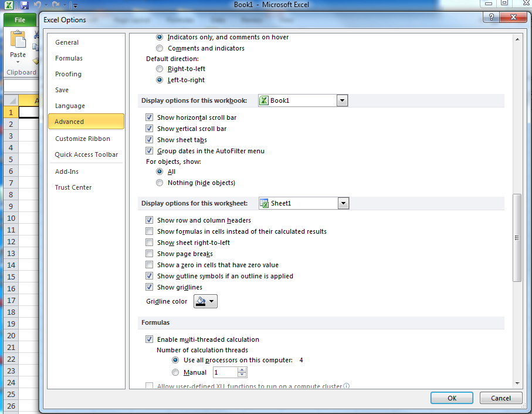Click the Sheet1 worksheet icon in dropdown
Screen dimensions: 532x414
coord(264,203)
